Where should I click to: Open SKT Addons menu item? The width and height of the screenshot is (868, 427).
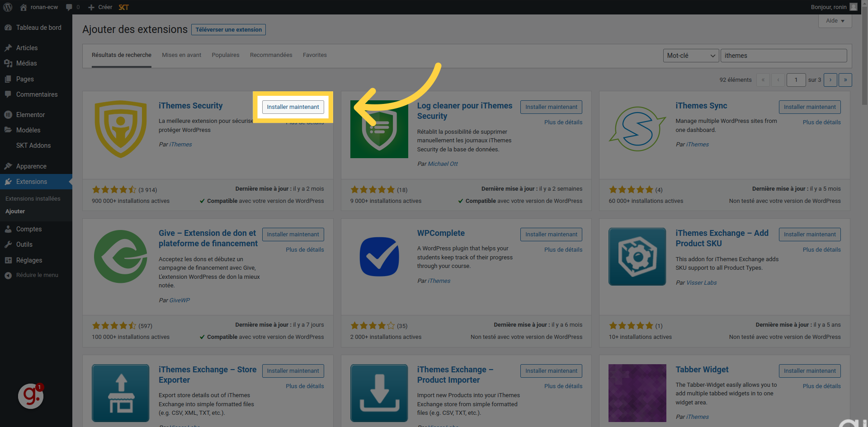click(33, 145)
